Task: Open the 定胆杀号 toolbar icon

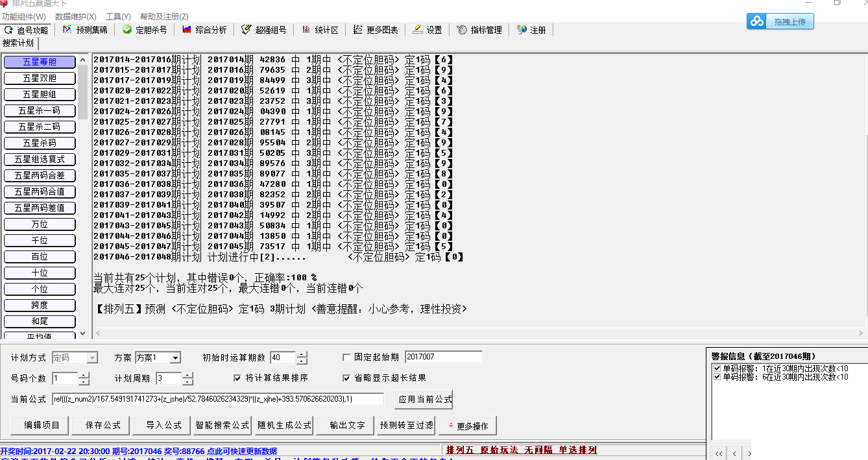Action: pos(145,30)
